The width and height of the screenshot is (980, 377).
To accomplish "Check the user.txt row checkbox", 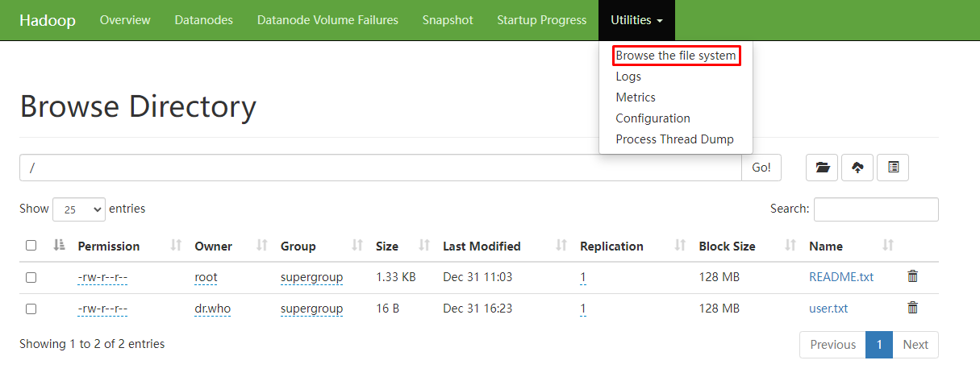I will point(31,308).
